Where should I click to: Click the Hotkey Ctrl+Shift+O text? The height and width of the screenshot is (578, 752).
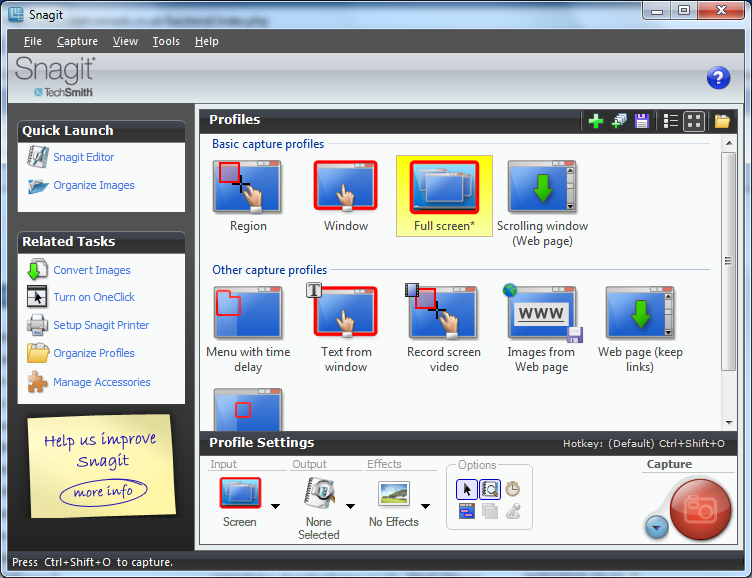(x=644, y=444)
